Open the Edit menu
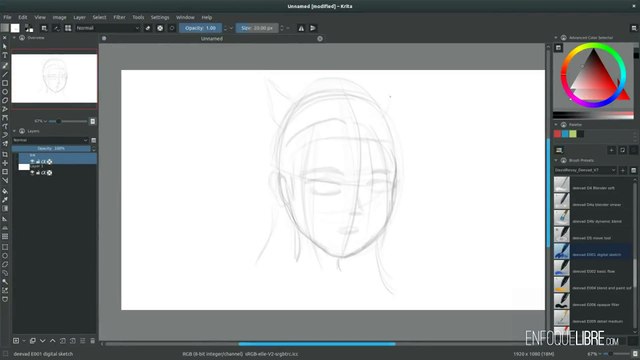The height and width of the screenshot is (360, 640). click(x=22, y=18)
